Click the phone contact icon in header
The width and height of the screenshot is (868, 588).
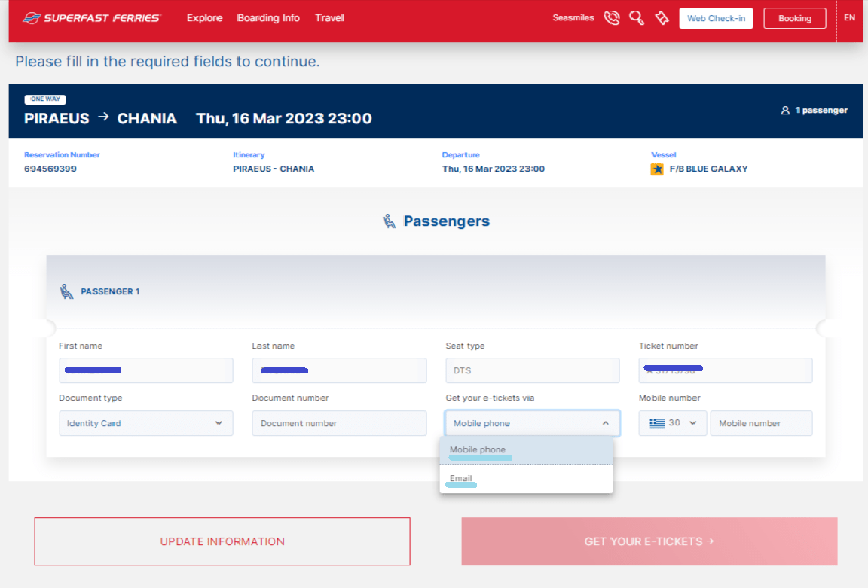[612, 17]
